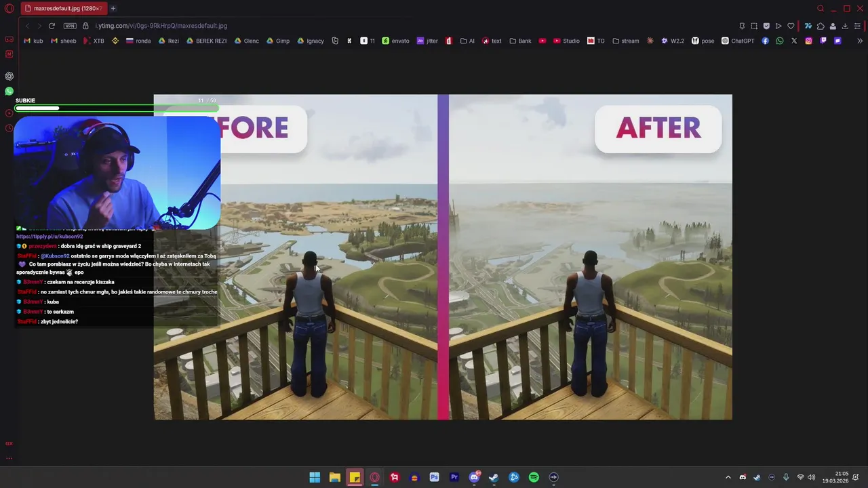Click the Windows Start button
Image resolution: width=868 pixels, height=488 pixels.
point(315,477)
